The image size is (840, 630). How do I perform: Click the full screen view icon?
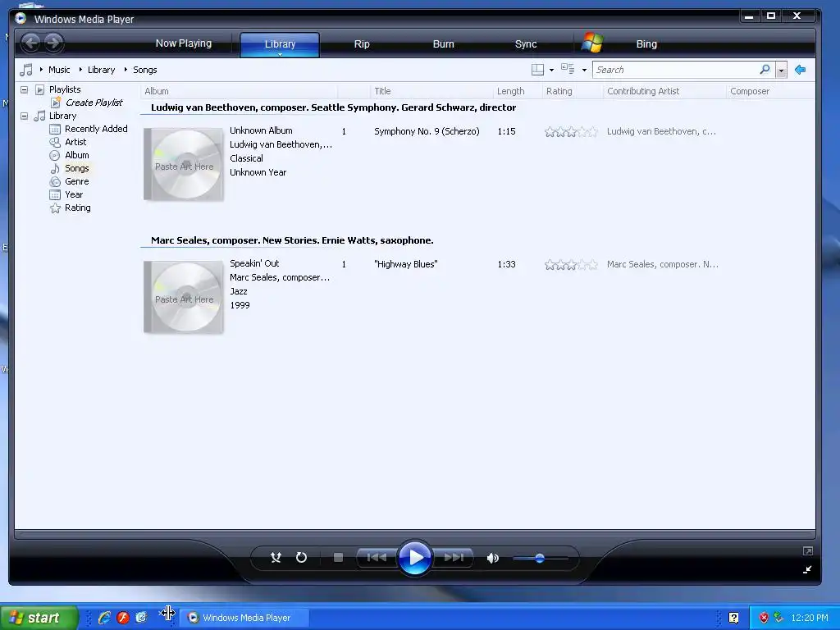coord(807,550)
